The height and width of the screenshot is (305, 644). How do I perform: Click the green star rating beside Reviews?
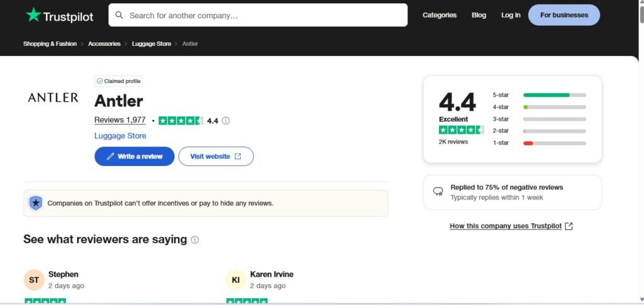[x=180, y=121]
